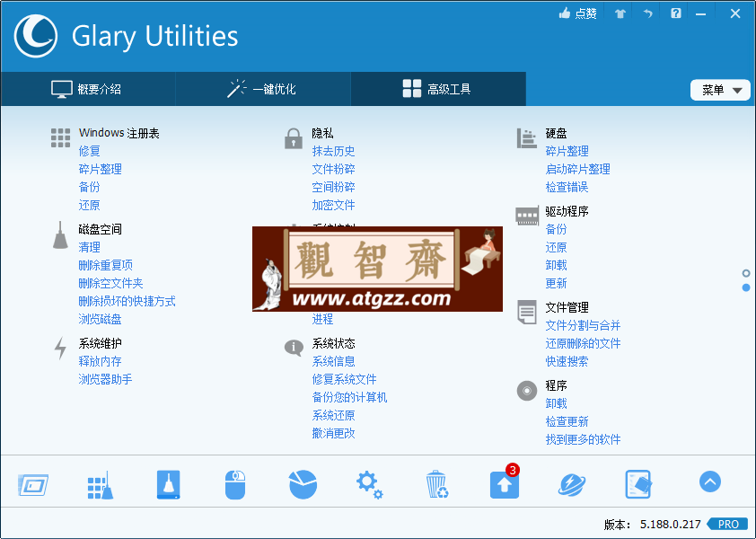This screenshot has width=756, height=539.
Task: Click the thumbs-up like icon
Action: click(x=565, y=13)
